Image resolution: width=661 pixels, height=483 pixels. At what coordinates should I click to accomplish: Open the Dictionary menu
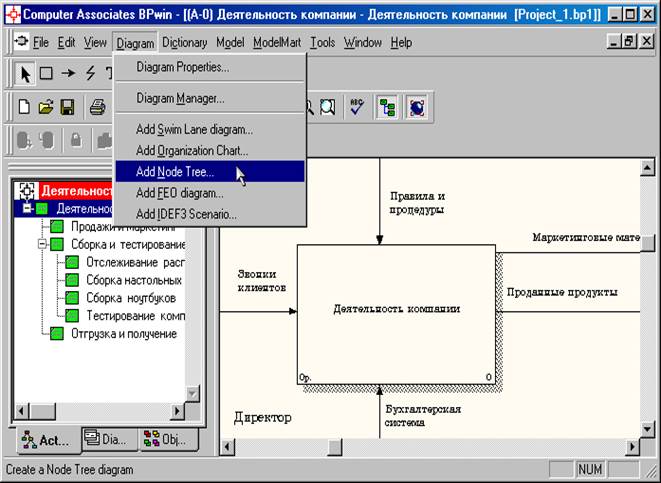(x=184, y=43)
